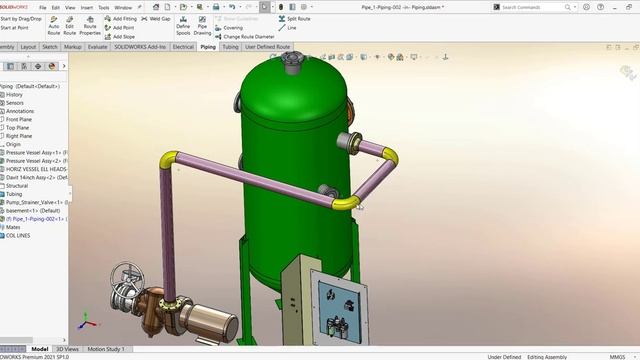Pin the menu bar with pushpin
This screenshot has height=360, width=640.
139,7
